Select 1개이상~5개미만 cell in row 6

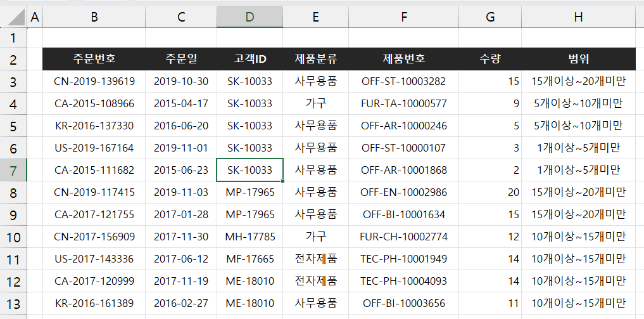(578, 148)
